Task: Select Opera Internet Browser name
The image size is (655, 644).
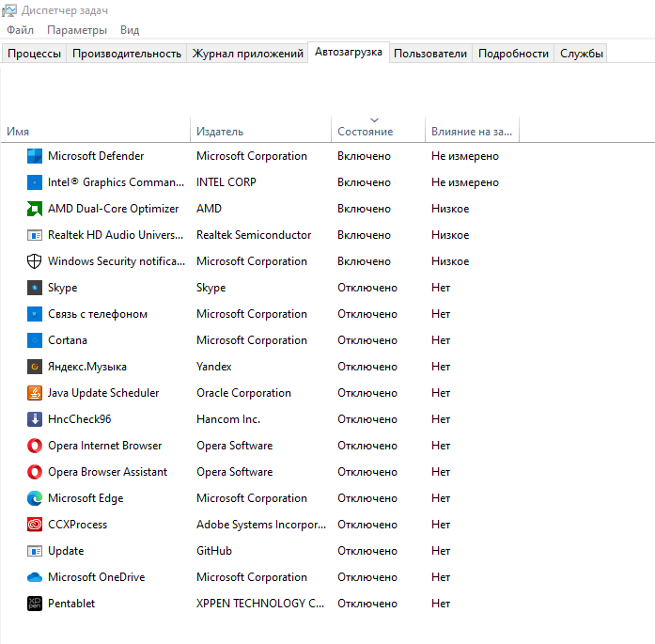Action: click(105, 446)
